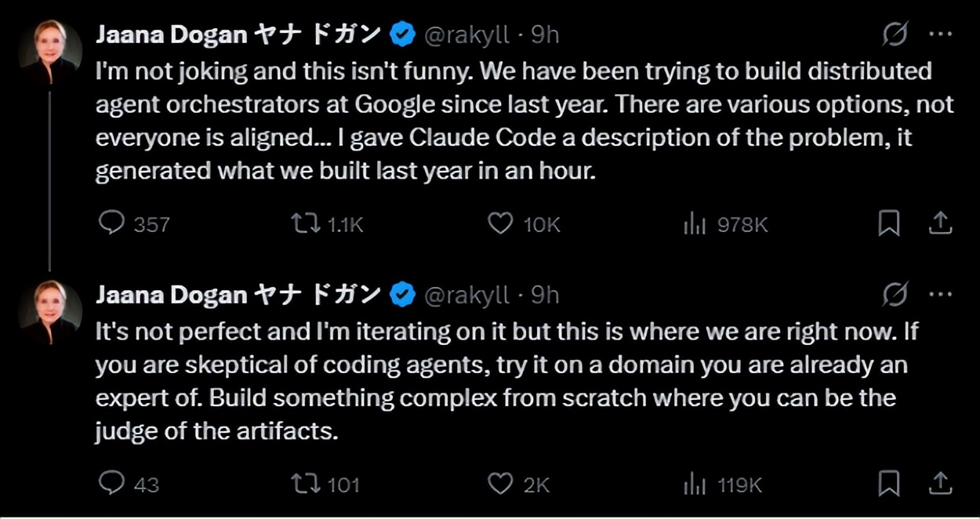Reply to the first tweet about Google
The height and width of the screenshot is (519, 980).
pyautogui.click(x=112, y=224)
